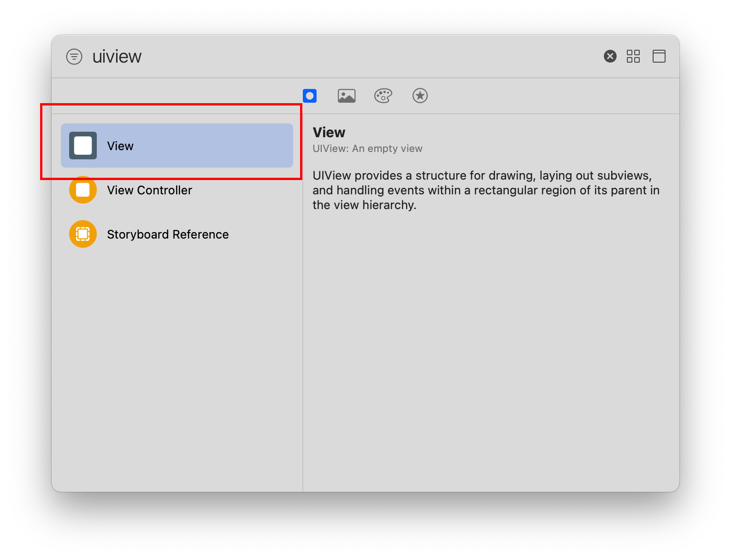Image resolution: width=731 pixels, height=560 pixels.
Task: Switch to the Image/Media library tab
Action: 347,96
